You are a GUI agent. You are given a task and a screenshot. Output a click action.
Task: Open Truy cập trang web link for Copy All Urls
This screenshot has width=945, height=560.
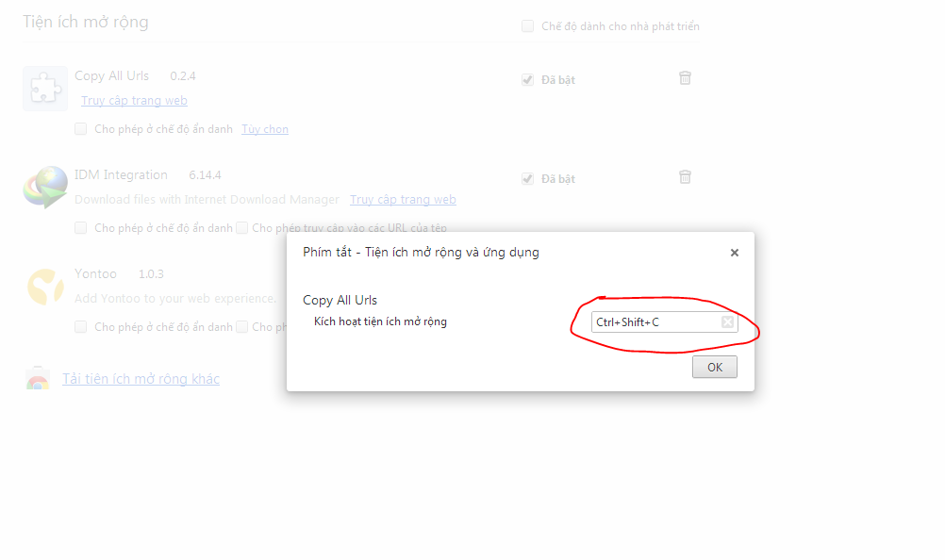pos(134,101)
